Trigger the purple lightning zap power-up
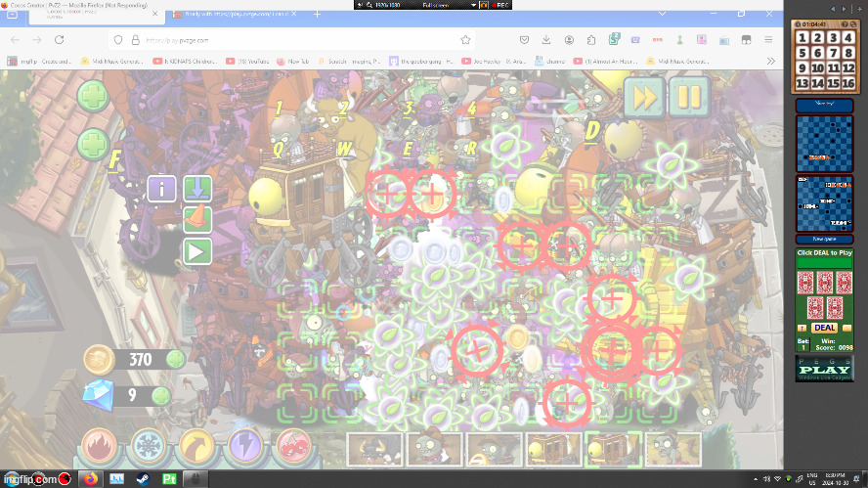The height and width of the screenshot is (488, 868). click(x=244, y=449)
